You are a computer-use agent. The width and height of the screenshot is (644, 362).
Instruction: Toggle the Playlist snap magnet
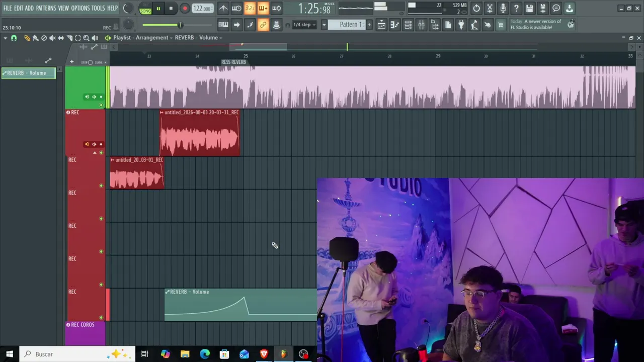[14, 38]
